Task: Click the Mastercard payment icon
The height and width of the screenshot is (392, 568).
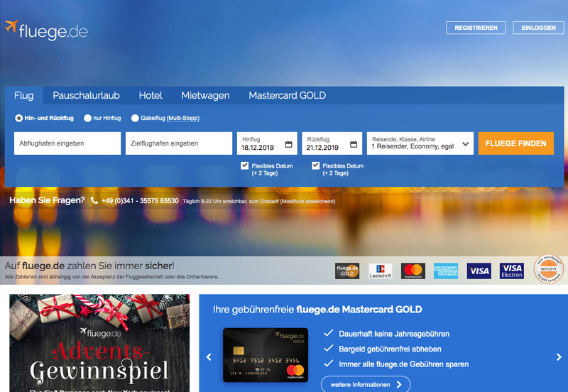Action: tap(413, 271)
